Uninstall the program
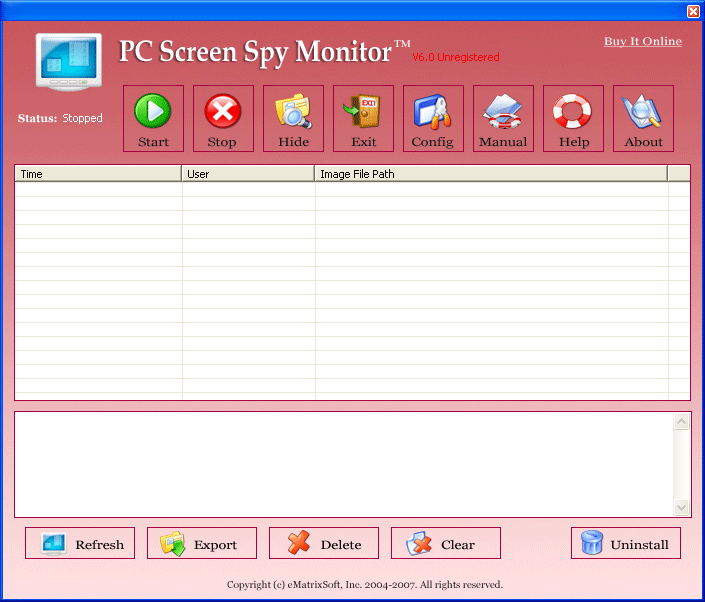Viewport: 705px width, 602px height. coord(626,543)
